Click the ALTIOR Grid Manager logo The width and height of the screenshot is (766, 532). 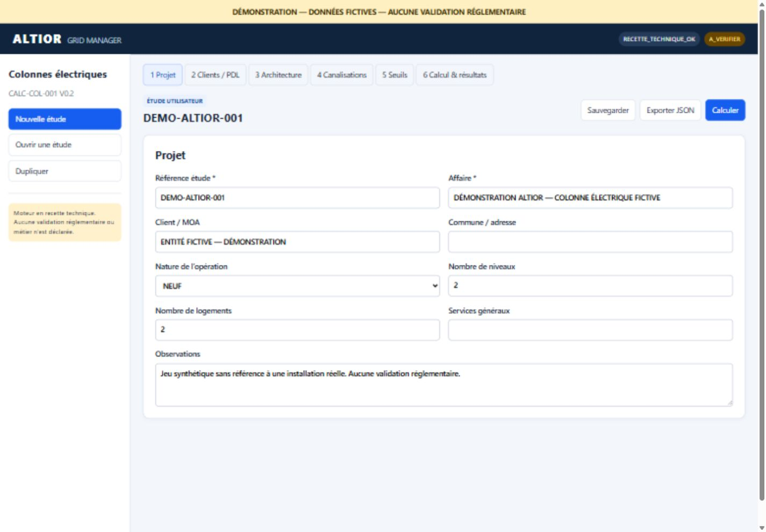[67, 39]
